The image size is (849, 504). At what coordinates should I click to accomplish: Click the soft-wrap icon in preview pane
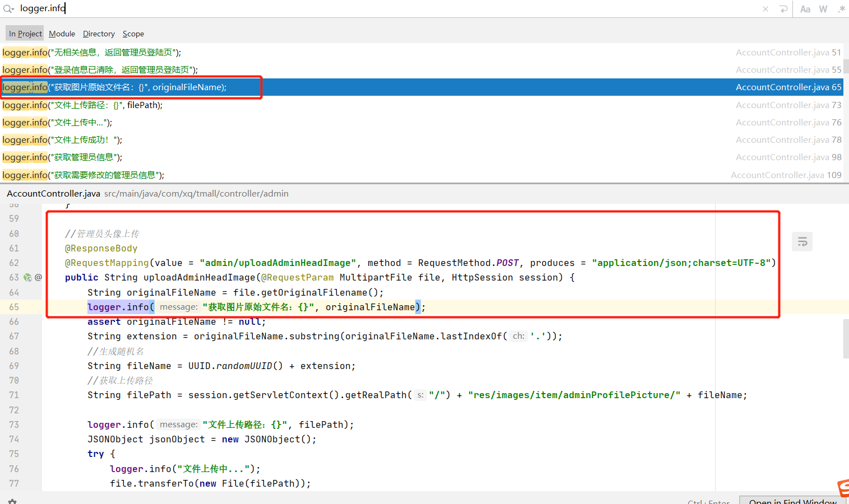click(x=802, y=242)
